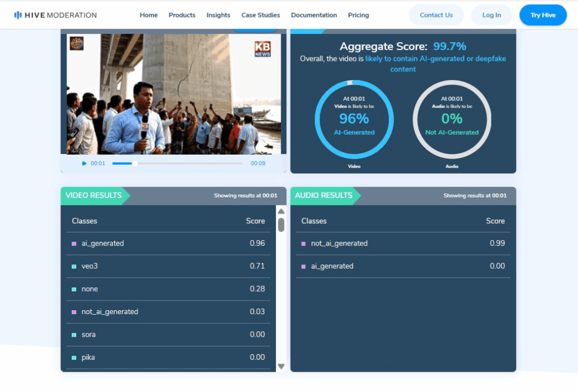Open Case Studies from navigation
Screen dimensions: 578x392
pos(260,15)
